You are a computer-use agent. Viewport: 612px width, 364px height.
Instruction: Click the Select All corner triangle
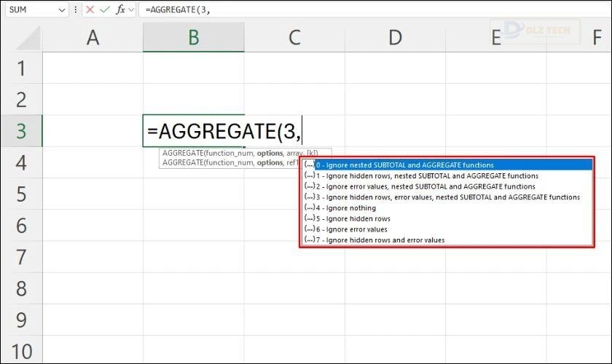click(x=28, y=39)
